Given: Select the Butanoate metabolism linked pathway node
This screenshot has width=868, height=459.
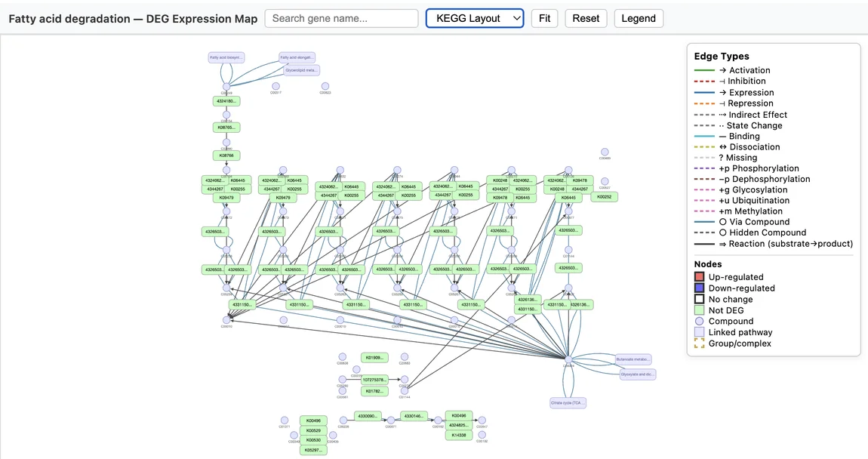Looking at the screenshot, I should [x=633, y=360].
